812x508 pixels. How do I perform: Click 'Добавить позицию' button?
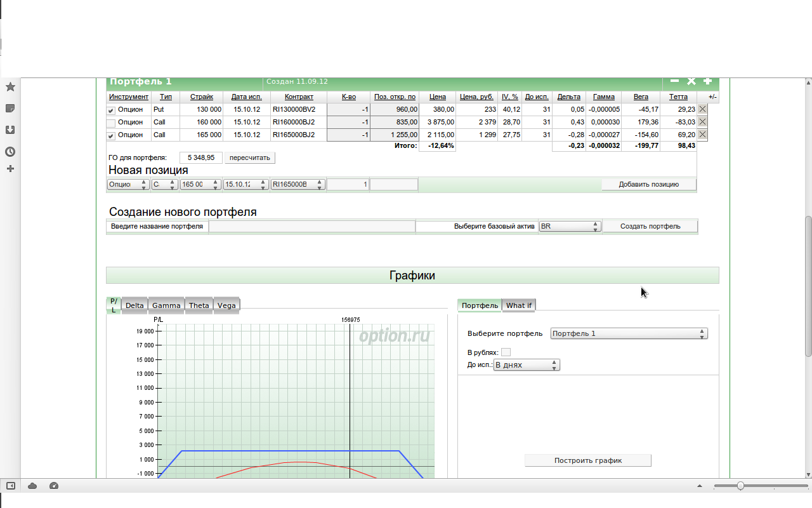tap(649, 184)
